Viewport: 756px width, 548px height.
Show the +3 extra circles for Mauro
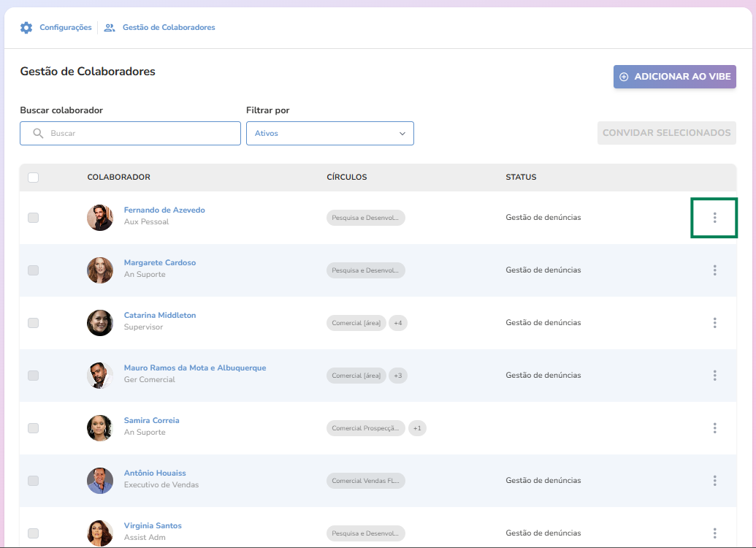(x=397, y=376)
